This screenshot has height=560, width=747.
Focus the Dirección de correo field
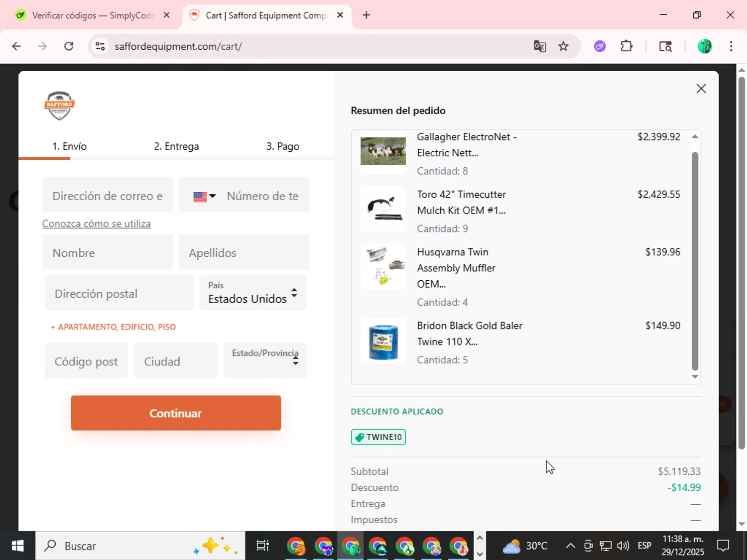click(108, 195)
